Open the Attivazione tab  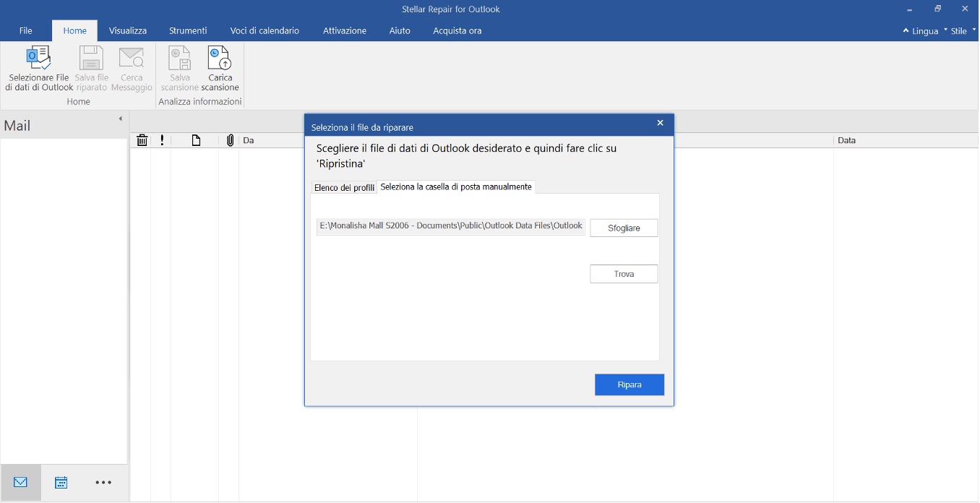tap(345, 30)
